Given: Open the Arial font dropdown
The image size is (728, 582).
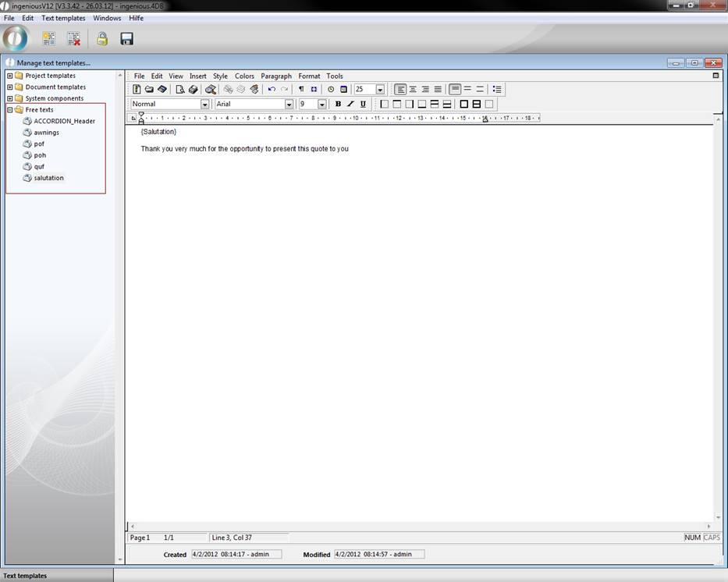Looking at the screenshot, I should [289, 105].
